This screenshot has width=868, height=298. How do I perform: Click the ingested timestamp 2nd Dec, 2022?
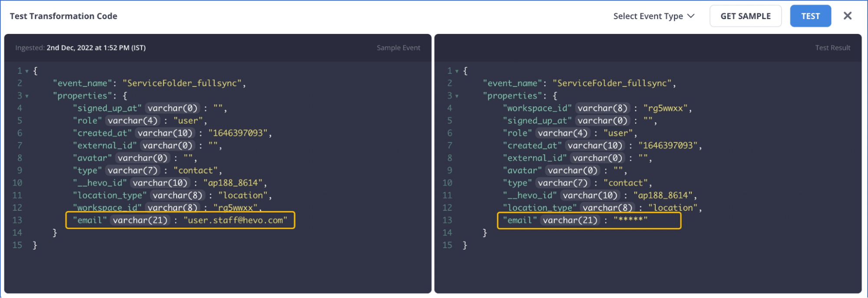click(x=96, y=48)
